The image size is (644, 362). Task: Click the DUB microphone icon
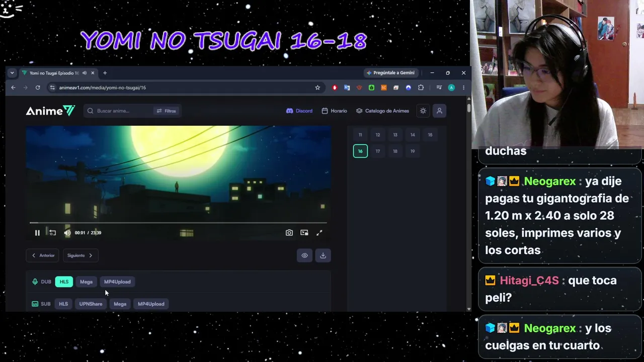pyautogui.click(x=35, y=282)
